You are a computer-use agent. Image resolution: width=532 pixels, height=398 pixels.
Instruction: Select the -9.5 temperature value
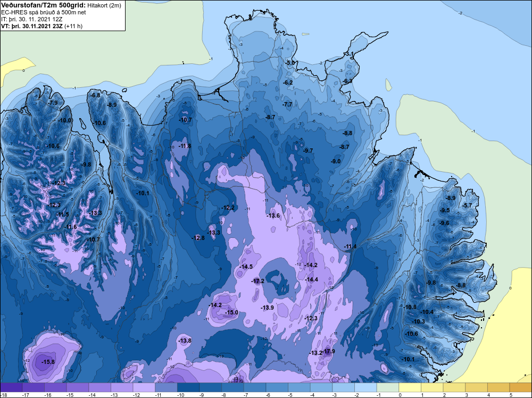[444, 210]
